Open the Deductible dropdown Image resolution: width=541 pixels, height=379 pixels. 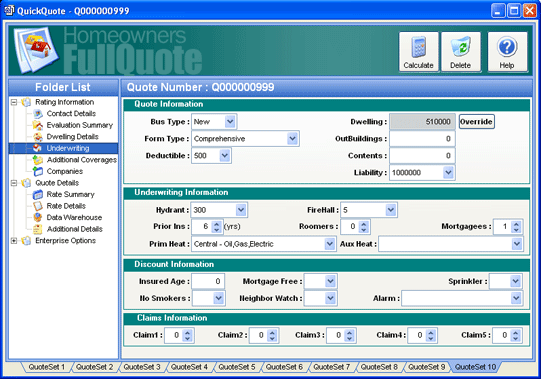(225, 156)
